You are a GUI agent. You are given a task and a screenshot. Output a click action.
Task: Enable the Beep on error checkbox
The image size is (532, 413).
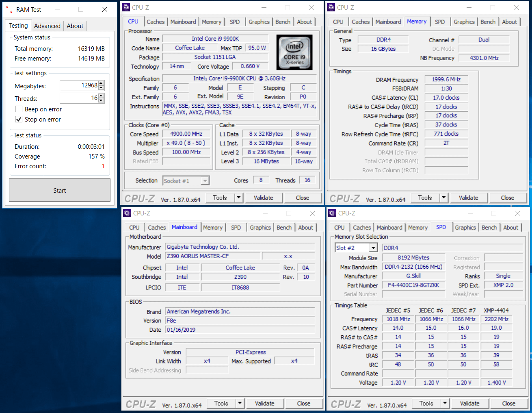click(19, 109)
